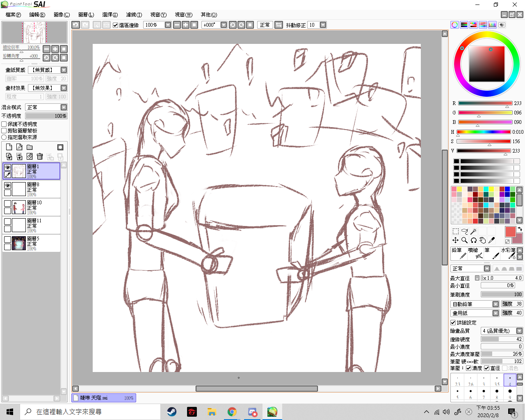Image resolution: width=525 pixels, height=420 pixels.
Task: Select the zoom magnifier tool
Action: [464, 240]
